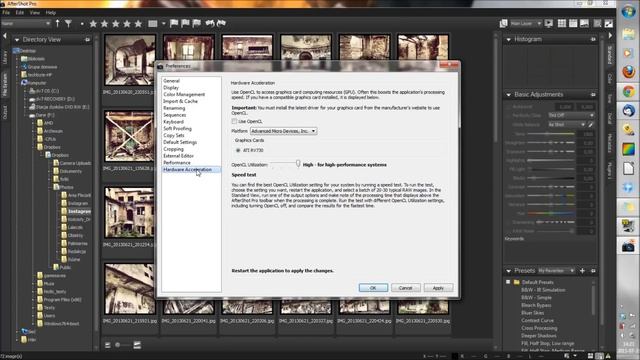640x360 pixels.
Task: Rotate image right with toolbar icon
Action: (221, 23)
